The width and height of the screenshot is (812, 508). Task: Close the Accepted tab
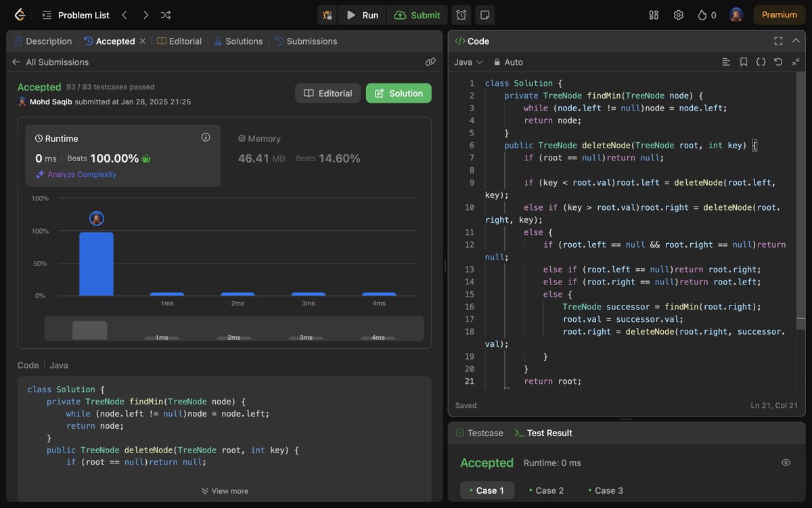[x=143, y=41]
